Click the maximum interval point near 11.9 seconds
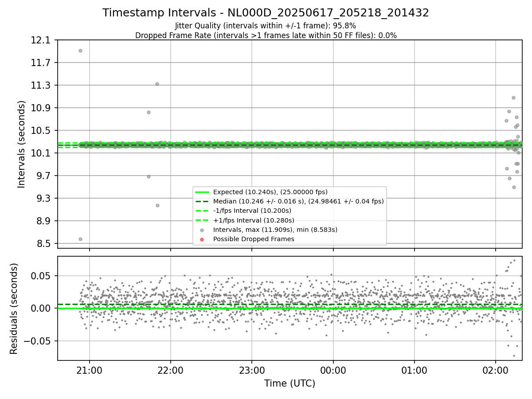The image size is (532, 399). [x=80, y=51]
